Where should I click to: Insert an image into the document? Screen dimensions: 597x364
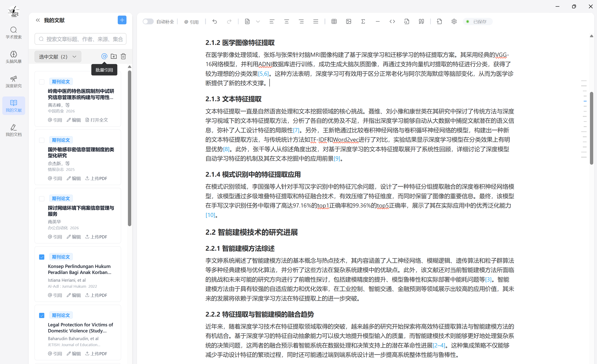click(x=348, y=22)
